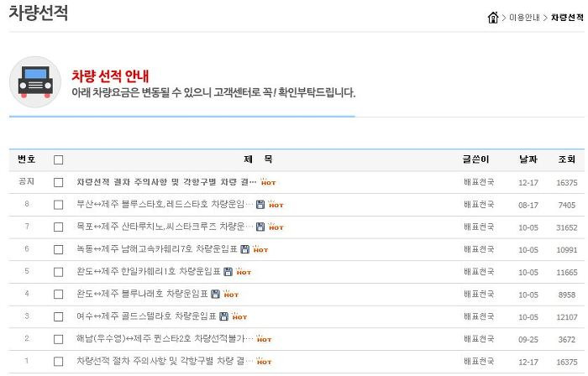The image size is (588, 376).
Task: Click HOT badge on 블루나래호 row
Action: point(231,295)
